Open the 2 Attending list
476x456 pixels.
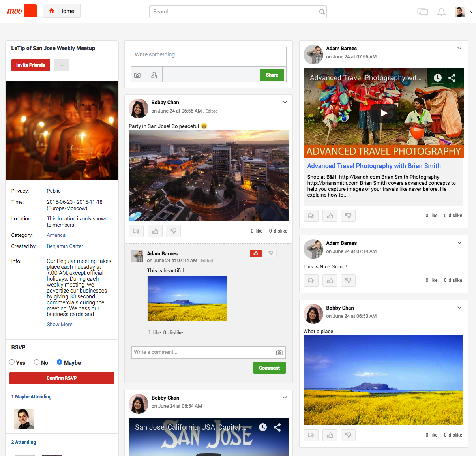coord(24,442)
